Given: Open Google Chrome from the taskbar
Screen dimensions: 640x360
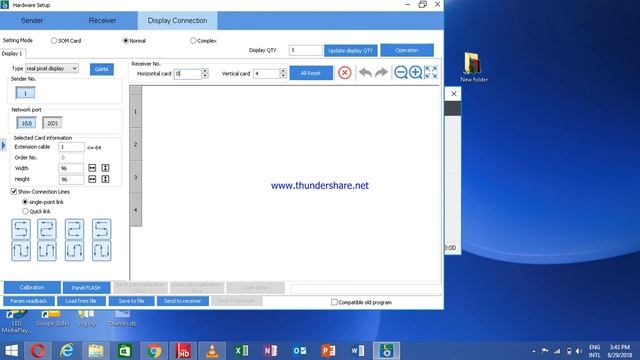Looking at the screenshot, I should [x=154, y=351].
